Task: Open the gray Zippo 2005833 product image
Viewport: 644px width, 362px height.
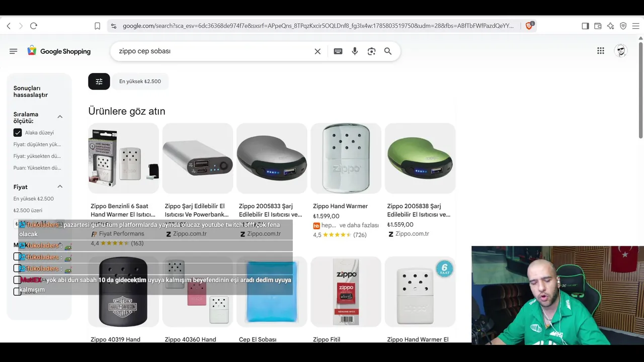Action: pyautogui.click(x=272, y=158)
